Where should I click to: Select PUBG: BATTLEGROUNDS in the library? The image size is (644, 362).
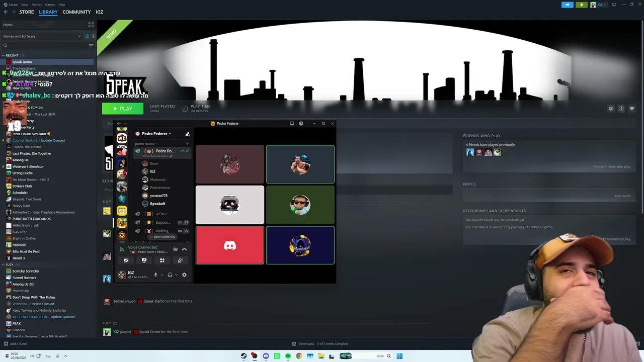47,219
